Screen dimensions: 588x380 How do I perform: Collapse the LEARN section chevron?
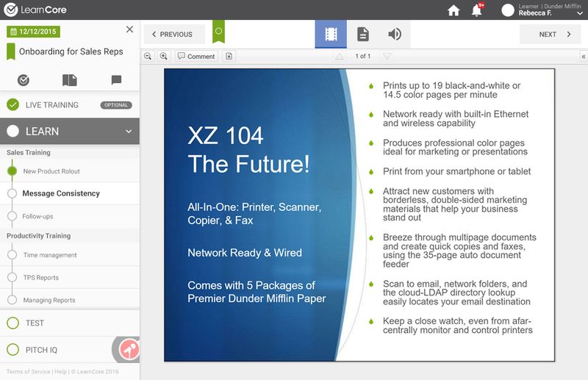tap(129, 132)
